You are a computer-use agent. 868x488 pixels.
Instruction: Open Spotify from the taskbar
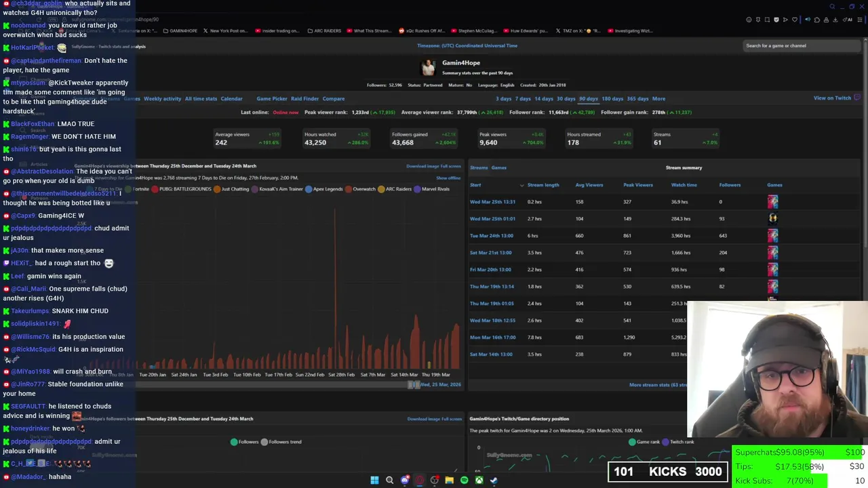[x=464, y=480]
